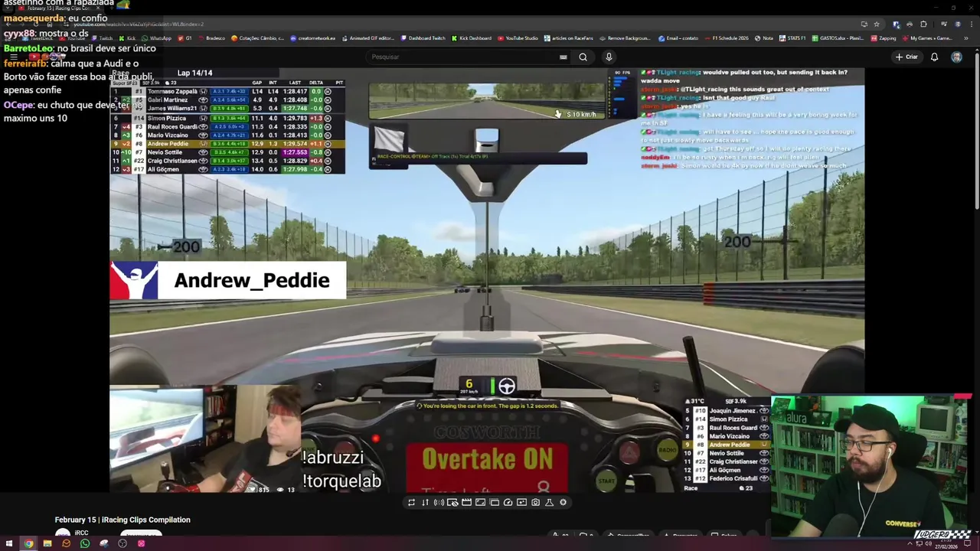Open the F1 Schedule 2026 bookmark

point(727,38)
